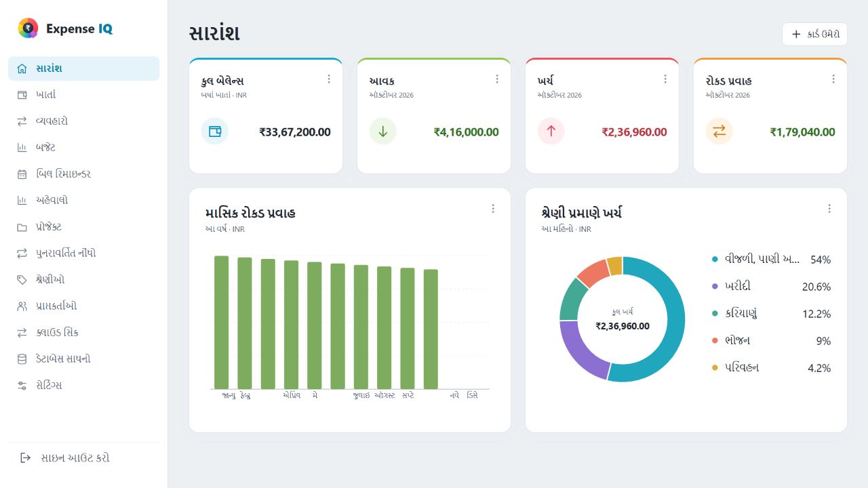
Task: Toggle the ભોજન legend entry
Action: click(771, 341)
